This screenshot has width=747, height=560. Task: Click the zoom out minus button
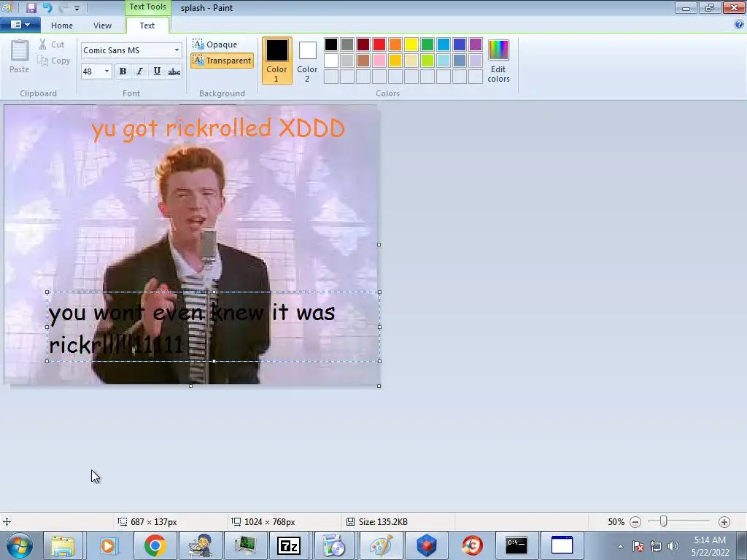(635, 522)
